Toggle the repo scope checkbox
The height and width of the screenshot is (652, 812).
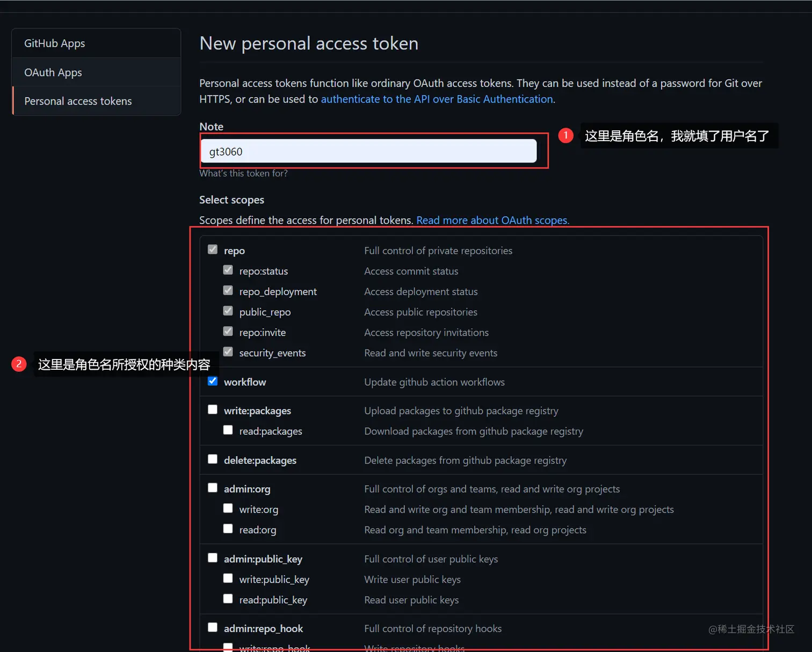(x=213, y=250)
